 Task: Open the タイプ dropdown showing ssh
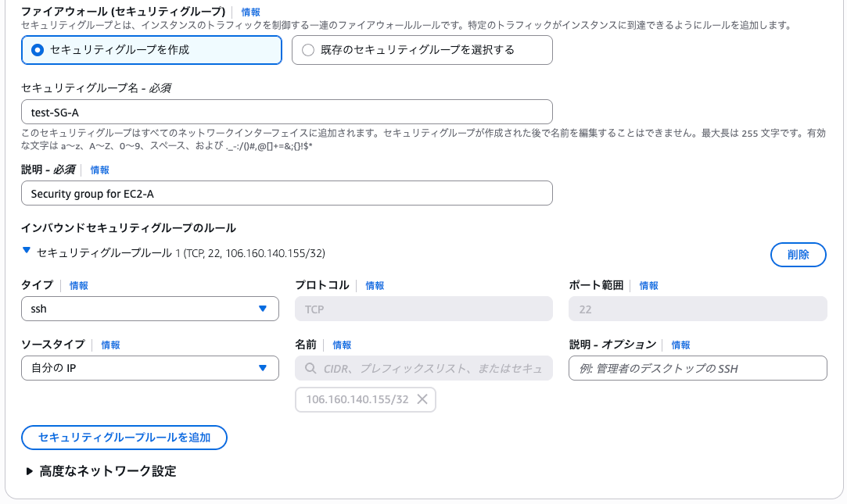(150, 309)
